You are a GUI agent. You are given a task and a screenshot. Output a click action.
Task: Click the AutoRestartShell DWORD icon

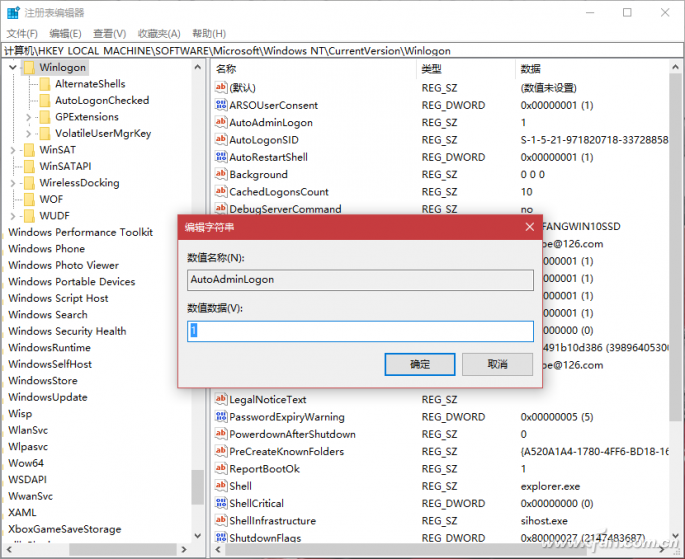(221, 157)
